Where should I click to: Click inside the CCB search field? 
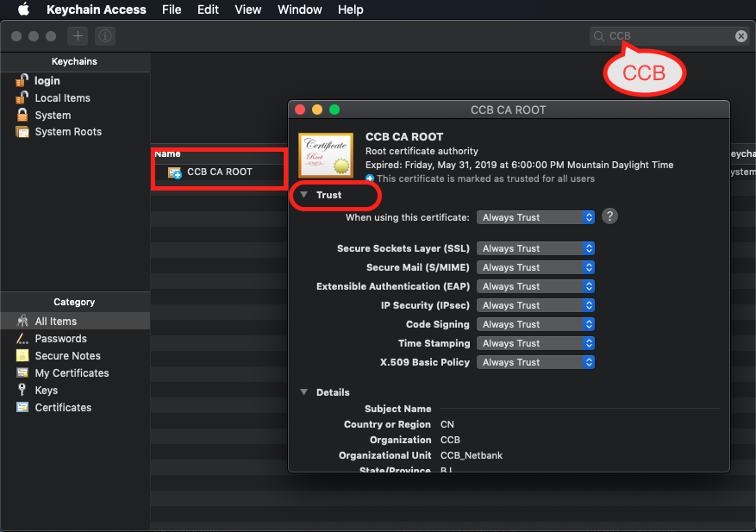[x=669, y=36]
